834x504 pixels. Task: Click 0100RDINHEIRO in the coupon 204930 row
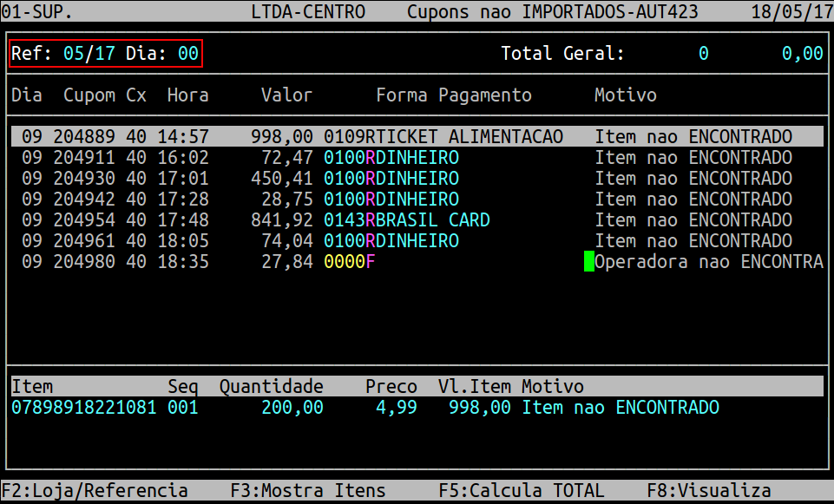click(391, 178)
